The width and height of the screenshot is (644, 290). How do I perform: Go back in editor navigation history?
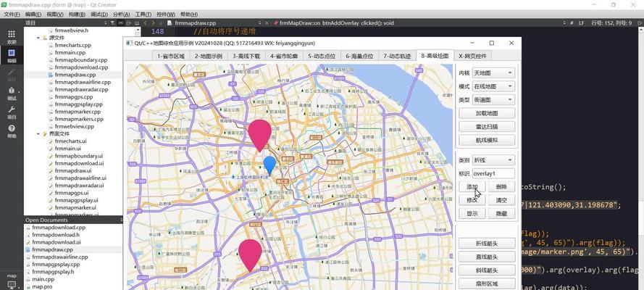(146, 23)
